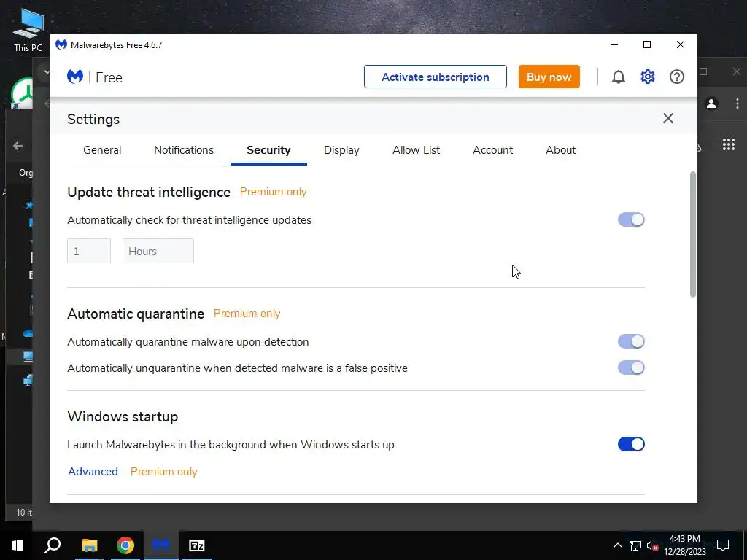Open the Display tab
This screenshot has width=747, height=560.
[341, 150]
